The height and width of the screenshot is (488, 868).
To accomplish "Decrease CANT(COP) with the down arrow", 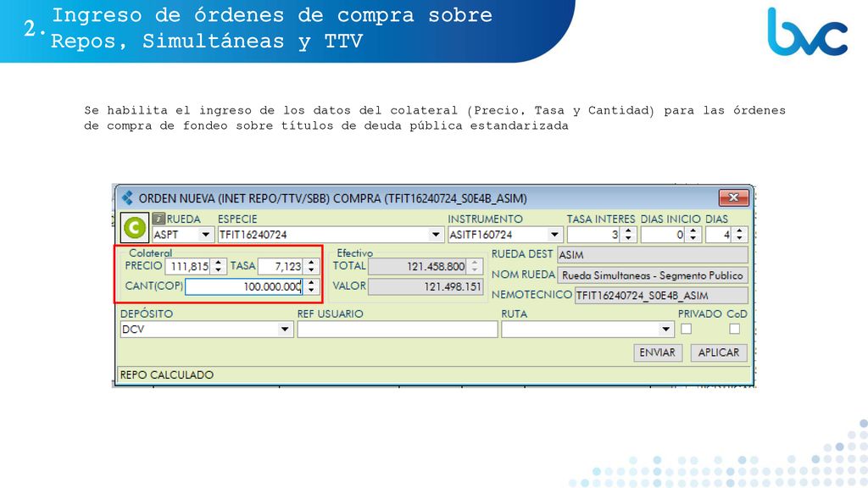I will pos(312,290).
